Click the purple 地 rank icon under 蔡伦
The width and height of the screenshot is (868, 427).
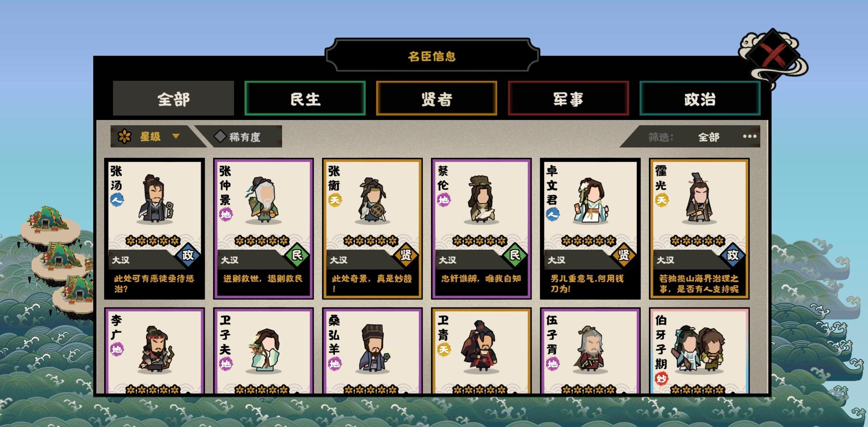[443, 200]
